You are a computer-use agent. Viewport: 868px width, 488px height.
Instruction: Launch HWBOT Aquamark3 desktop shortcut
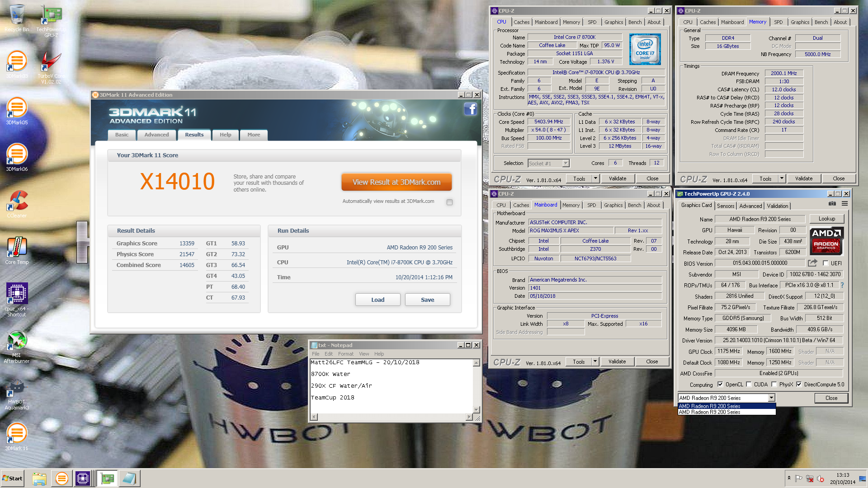pyautogui.click(x=17, y=394)
